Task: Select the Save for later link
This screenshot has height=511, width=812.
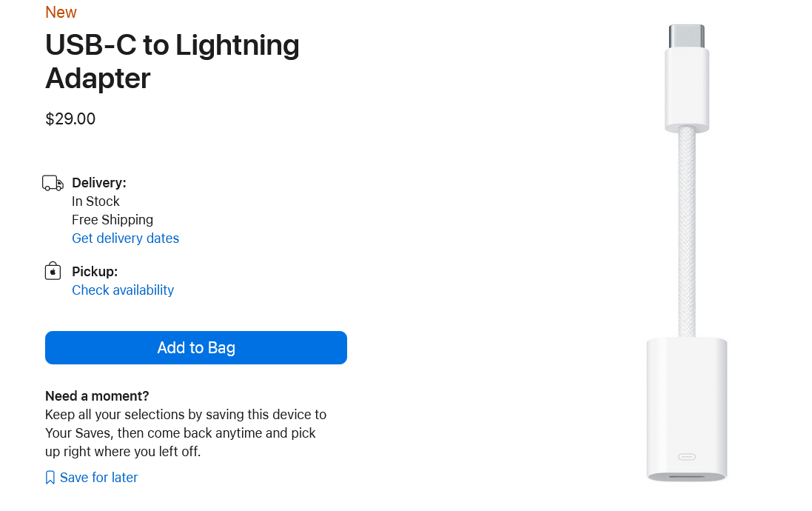Action: tap(98, 478)
